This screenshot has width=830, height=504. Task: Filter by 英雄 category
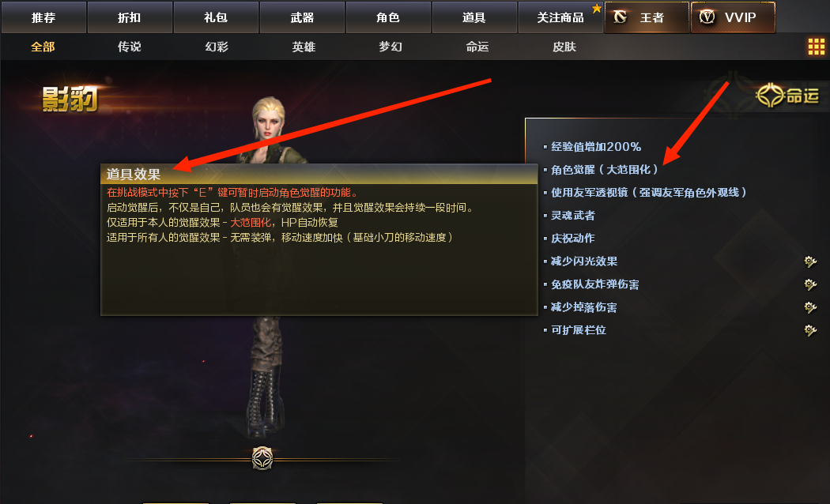pos(304,47)
